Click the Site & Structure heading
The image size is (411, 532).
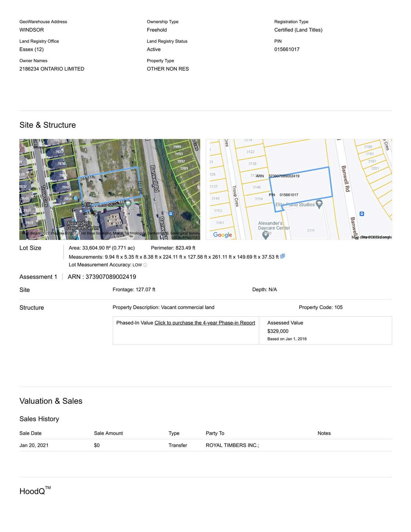[x=48, y=125]
